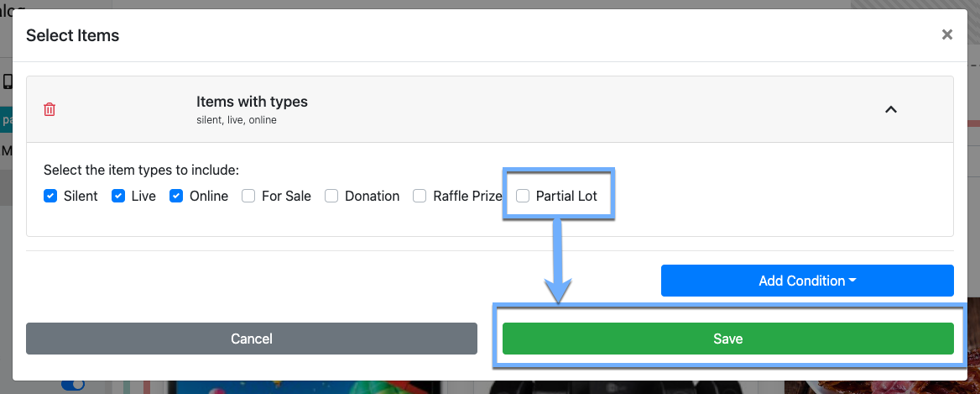Click the teal tab at left edge
Screen dimensions: 980x394
[5, 120]
